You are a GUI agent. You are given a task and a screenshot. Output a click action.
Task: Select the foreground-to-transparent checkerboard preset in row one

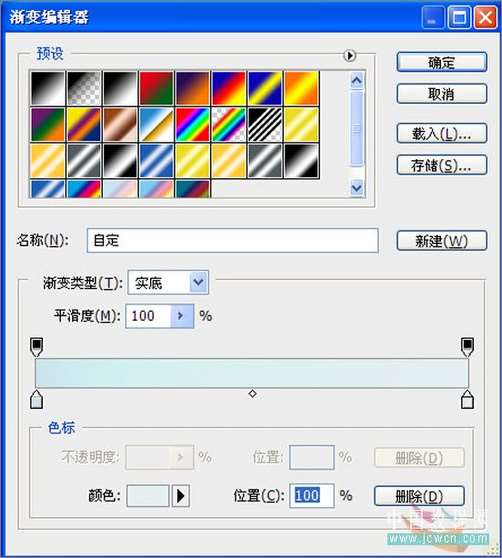84,88
